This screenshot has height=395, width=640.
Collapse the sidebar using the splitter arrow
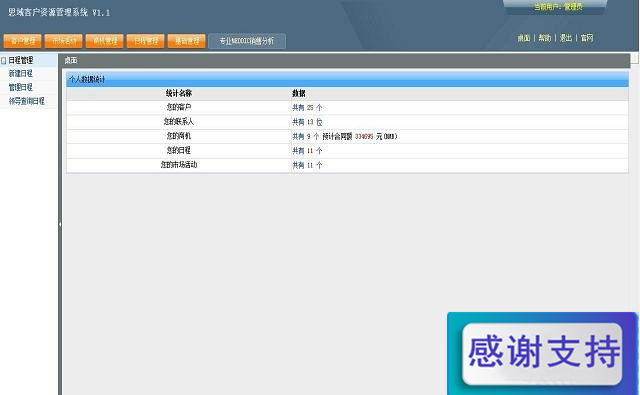click(60, 224)
